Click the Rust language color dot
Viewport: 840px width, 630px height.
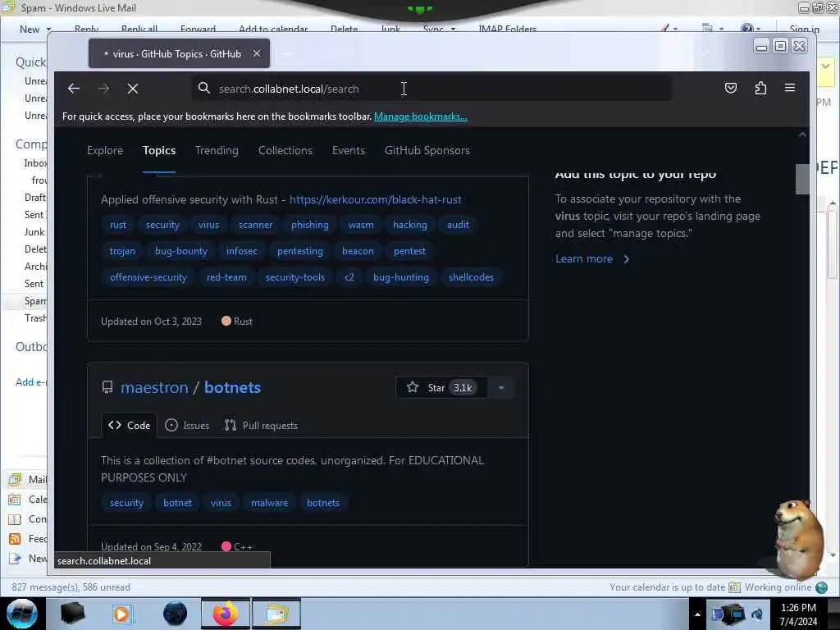(x=226, y=321)
